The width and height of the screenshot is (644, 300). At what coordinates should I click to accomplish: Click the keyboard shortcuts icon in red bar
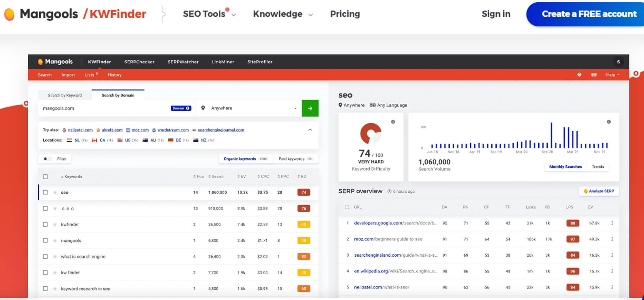(x=594, y=75)
